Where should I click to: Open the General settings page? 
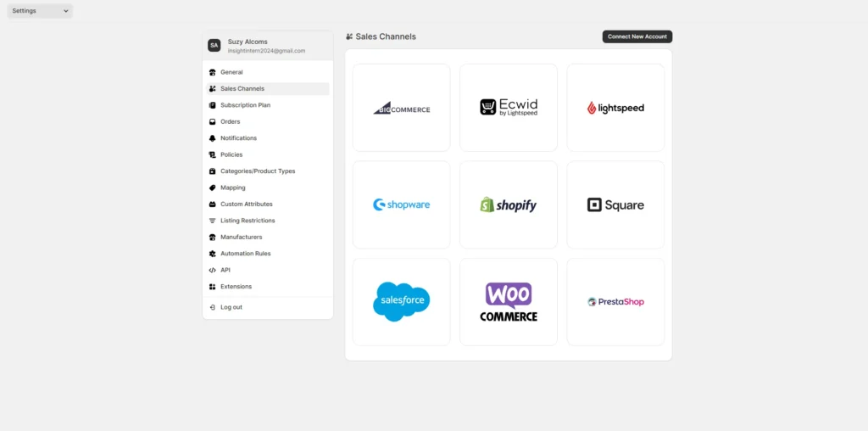pyautogui.click(x=231, y=73)
